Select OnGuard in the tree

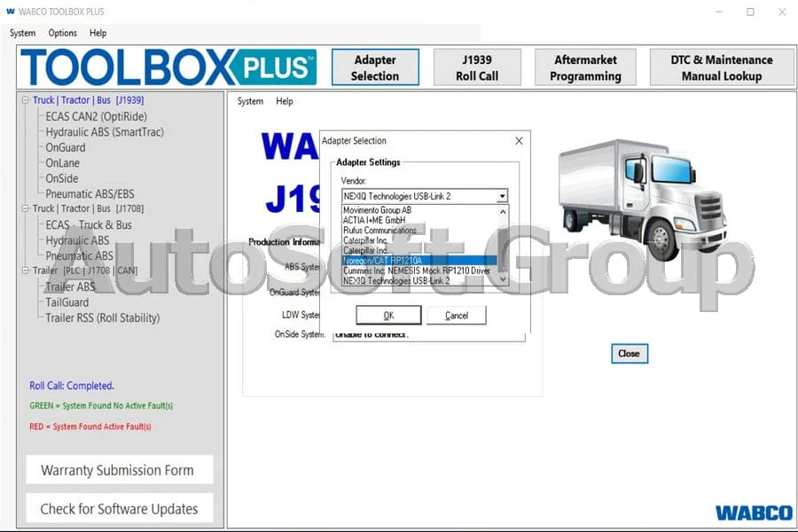coord(66,148)
